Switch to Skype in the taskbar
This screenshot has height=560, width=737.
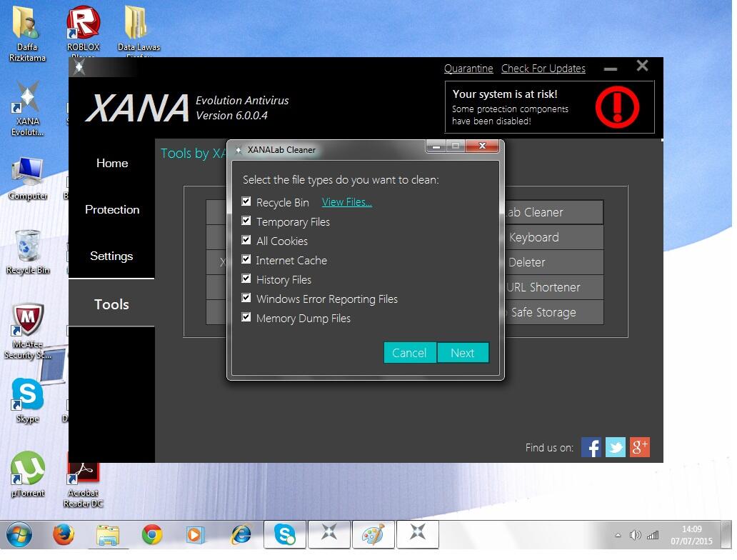[x=285, y=534]
